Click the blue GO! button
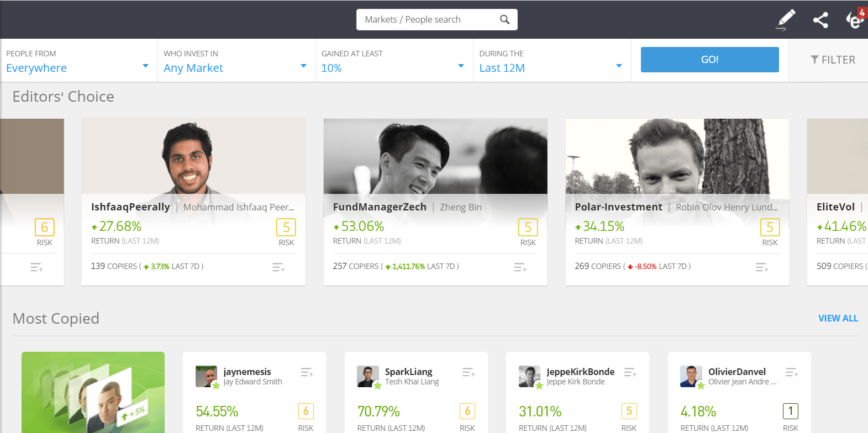Viewport: 868px width, 433px height. 709,60
